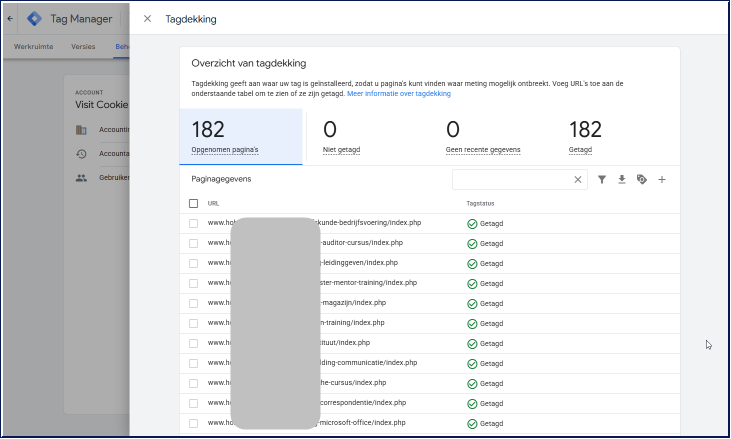Viewport: 731px width, 439px height.
Task: Clear the search field with X icon
Action: tap(577, 180)
